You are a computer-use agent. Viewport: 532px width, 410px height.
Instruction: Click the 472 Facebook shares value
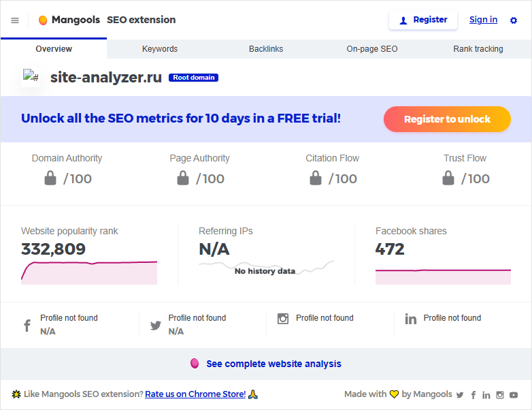[390, 249]
